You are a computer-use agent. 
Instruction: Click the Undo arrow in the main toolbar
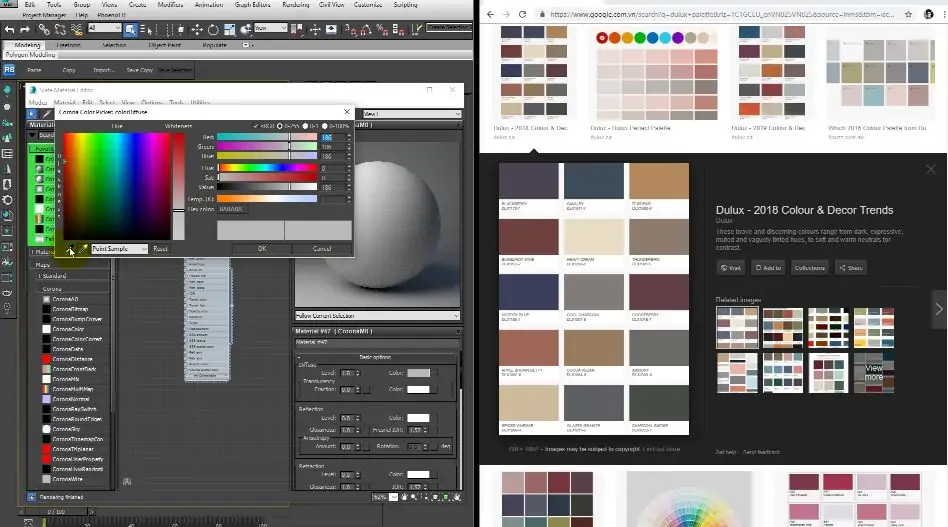point(9,29)
